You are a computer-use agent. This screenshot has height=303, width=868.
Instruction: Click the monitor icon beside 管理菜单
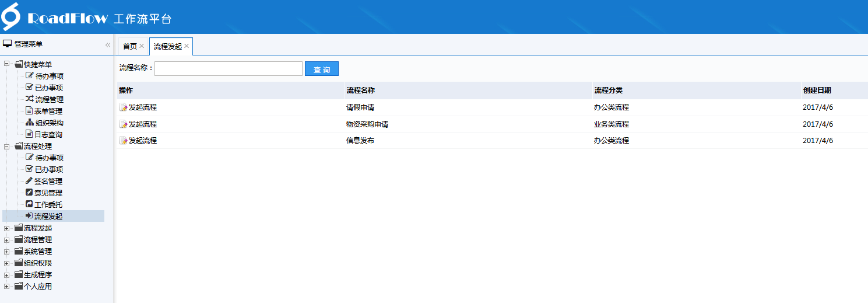coord(8,44)
